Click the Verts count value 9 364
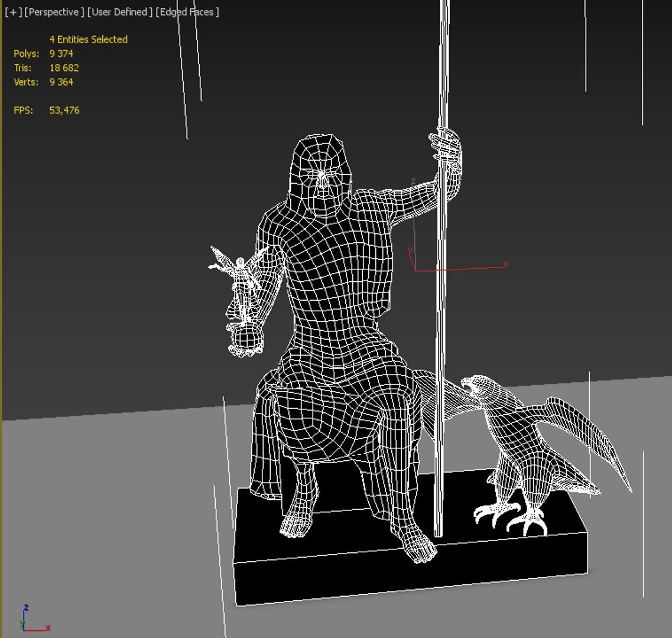Viewport: 672px width, 638px height. 61,82
